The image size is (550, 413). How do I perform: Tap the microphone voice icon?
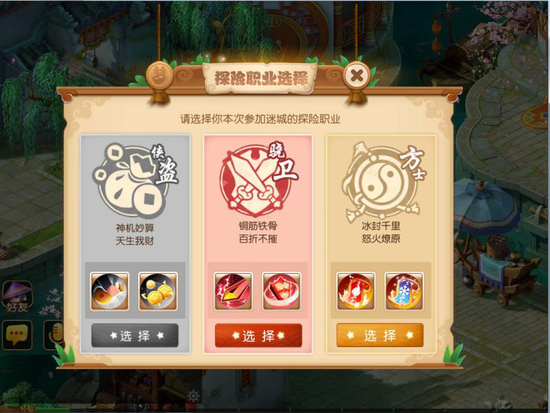point(54,334)
